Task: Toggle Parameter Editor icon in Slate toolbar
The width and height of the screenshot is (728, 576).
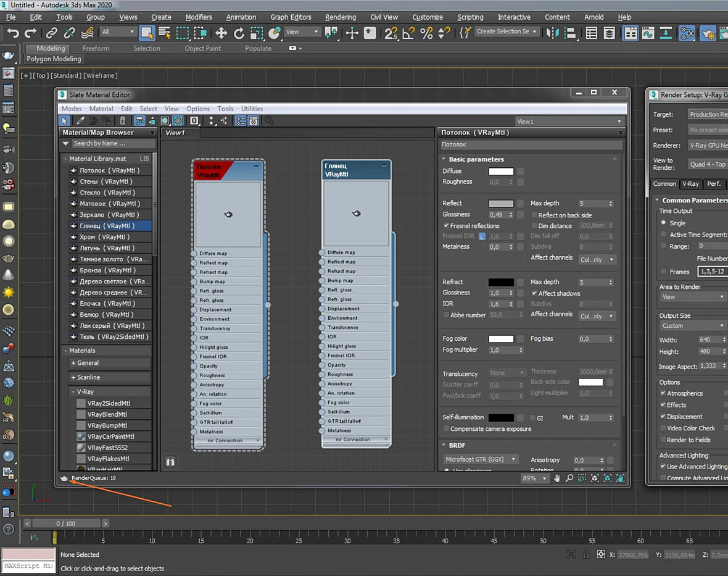Action: coord(254,121)
